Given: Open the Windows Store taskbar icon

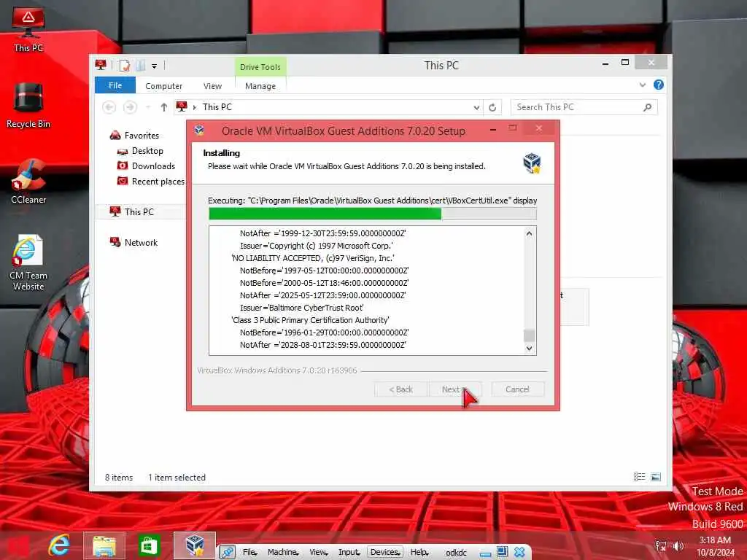Looking at the screenshot, I should (x=149, y=545).
